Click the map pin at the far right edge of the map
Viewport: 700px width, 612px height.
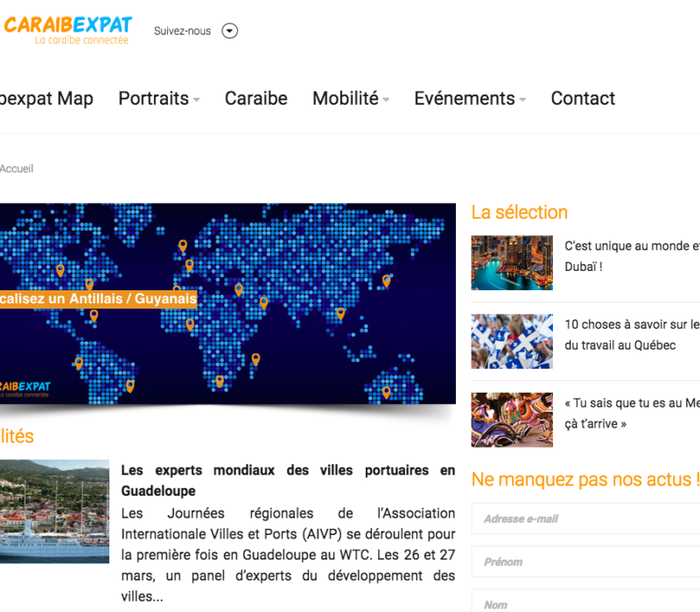point(386,281)
